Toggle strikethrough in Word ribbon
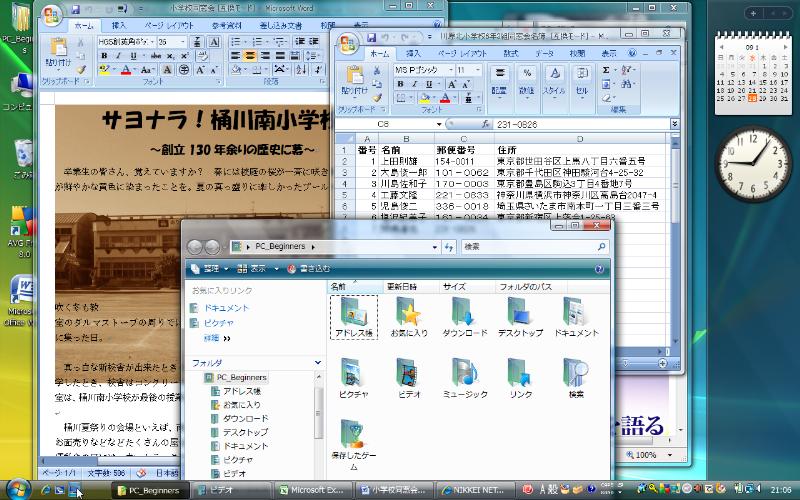 [x=156, y=56]
